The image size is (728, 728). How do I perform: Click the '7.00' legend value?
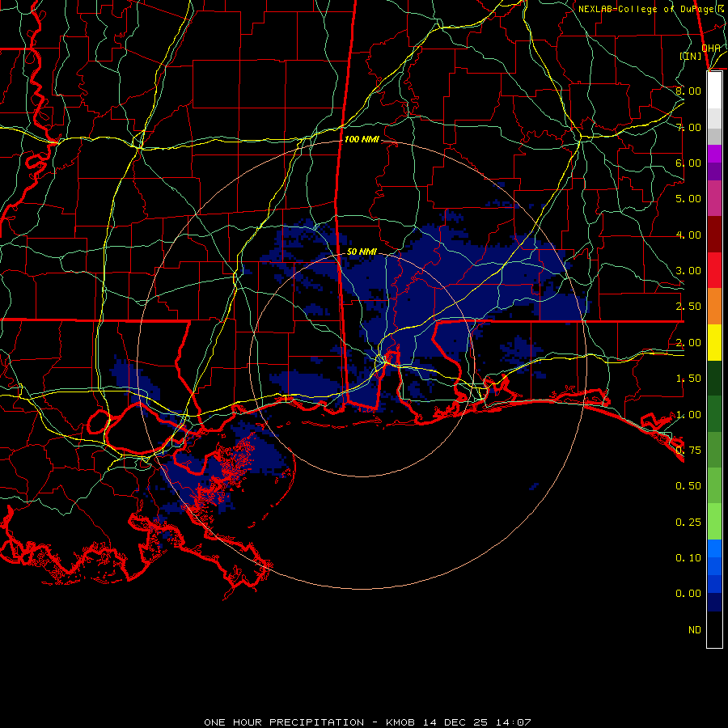pyautogui.click(x=688, y=127)
